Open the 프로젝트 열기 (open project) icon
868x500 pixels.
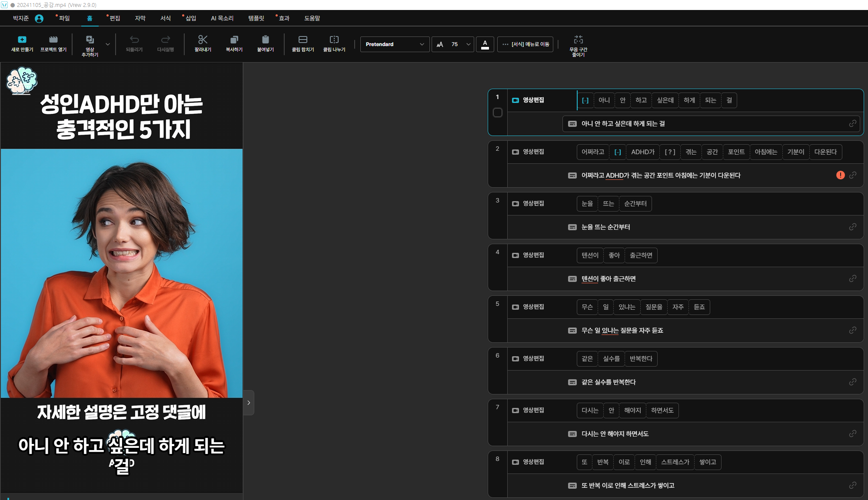point(53,40)
